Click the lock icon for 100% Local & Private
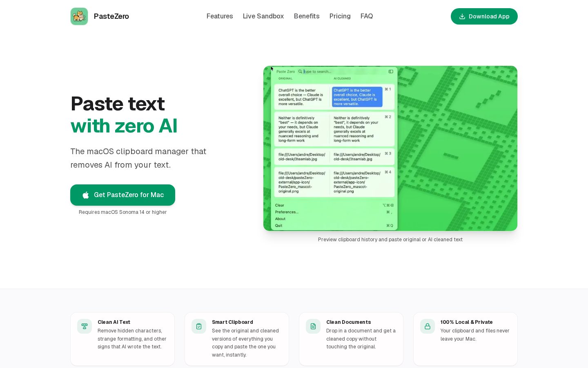Image resolution: width=588 pixels, height=368 pixels. coord(428,326)
